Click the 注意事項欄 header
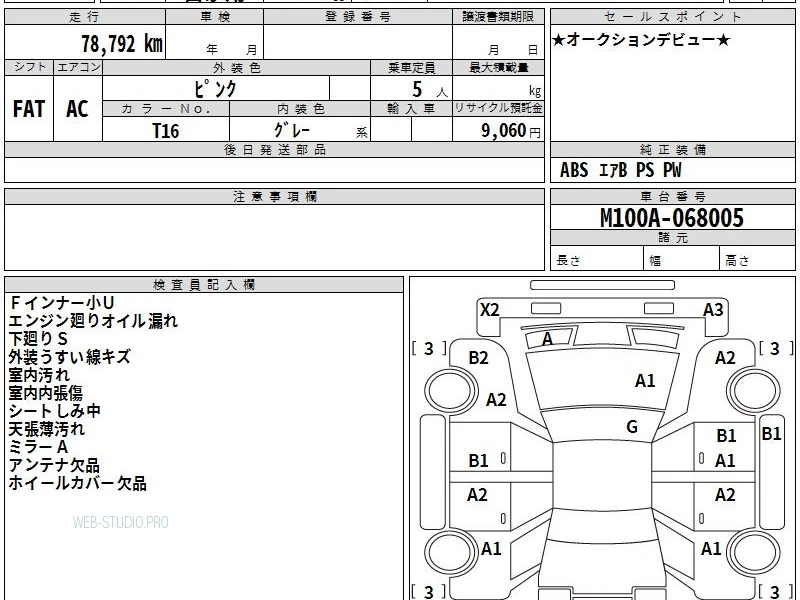 274,196
